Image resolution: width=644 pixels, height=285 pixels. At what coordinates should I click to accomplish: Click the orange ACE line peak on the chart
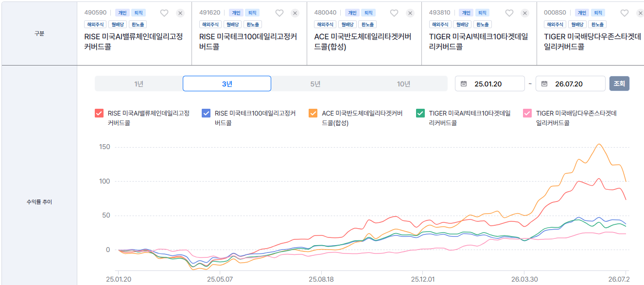point(599,144)
